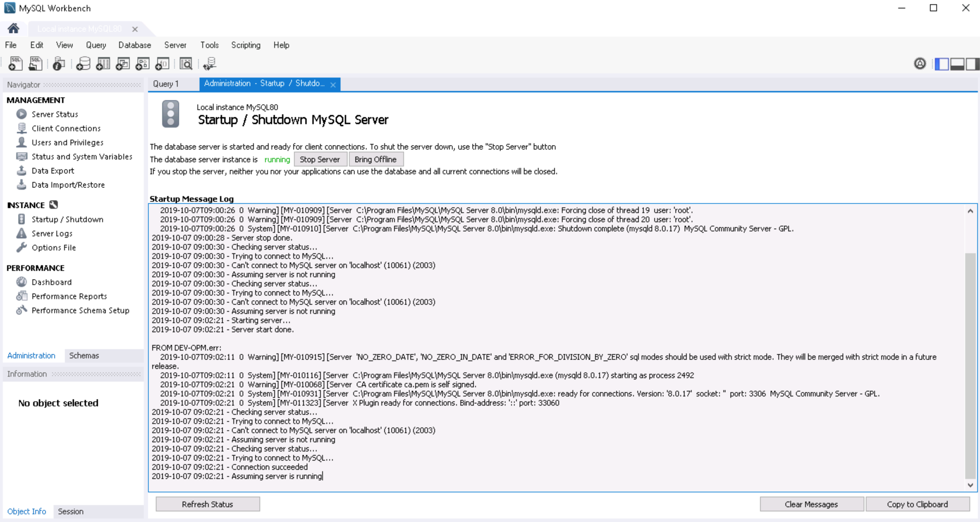The image size is (980, 522).
Task: Open the View menu
Action: (x=64, y=45)
